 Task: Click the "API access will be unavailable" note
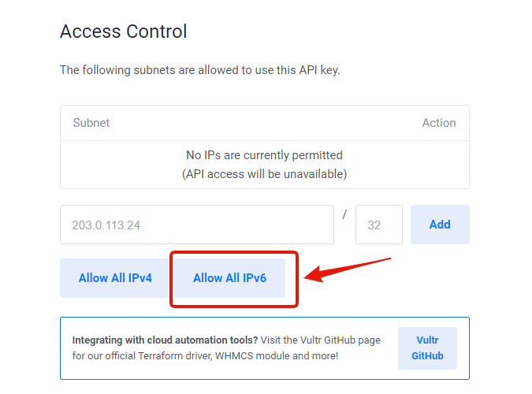264,173
